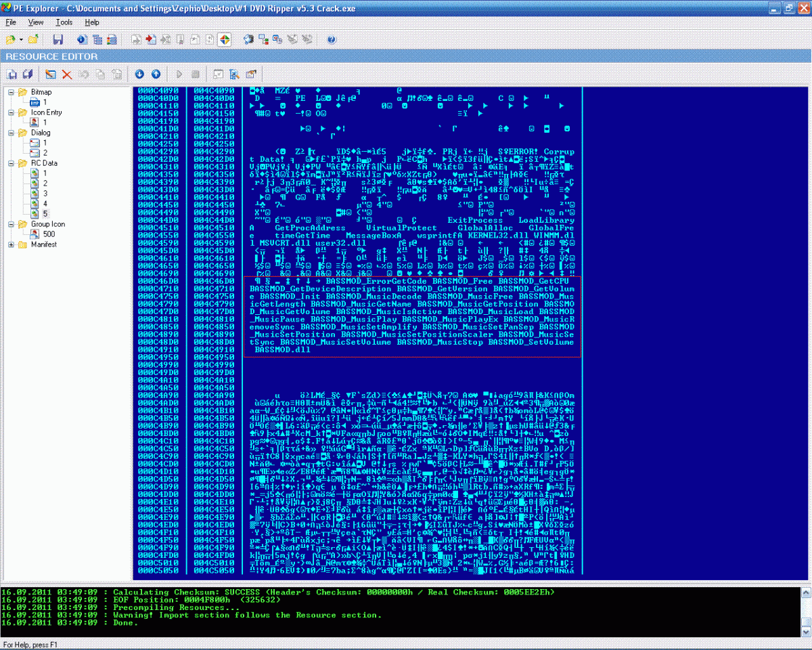Collapse the Dialog tree node
Viewport: 812px width, 650px height.
tap(12, 133)
